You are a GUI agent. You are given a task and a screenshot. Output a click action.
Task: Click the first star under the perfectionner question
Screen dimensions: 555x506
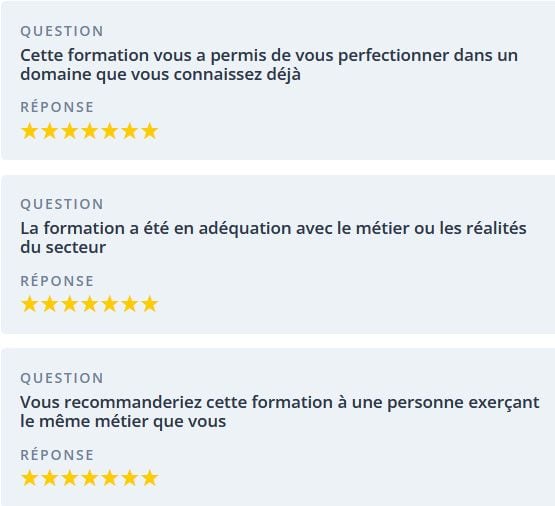30,131
